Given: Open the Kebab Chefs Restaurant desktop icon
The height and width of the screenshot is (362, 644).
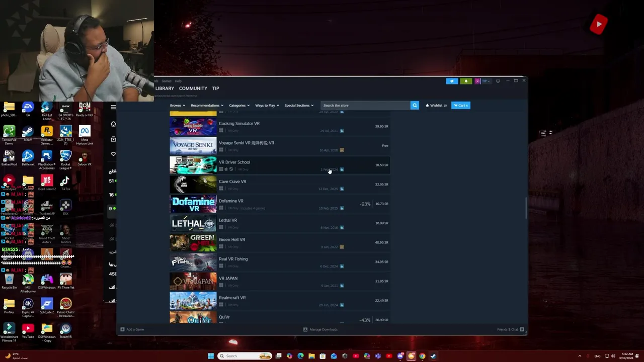Looking at the screenshot, I should click(x=65, y=308).
